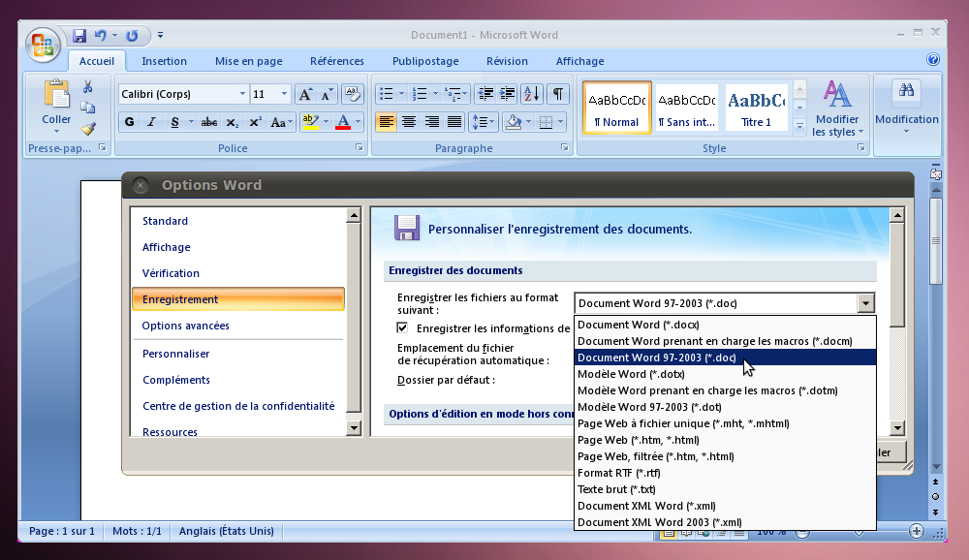Open the Publipostage tab
Image resolution: width=969 pixels, height=560 pixels.
tap(425, 61)
